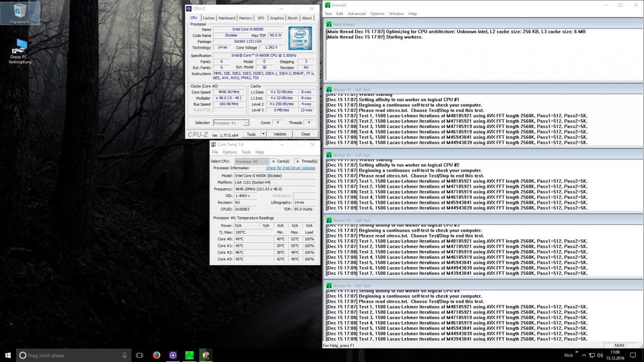Open the CPU tab in CPU-Z
Screen dimensions: 644x362
pyautogui.click(x=194, y=18)
